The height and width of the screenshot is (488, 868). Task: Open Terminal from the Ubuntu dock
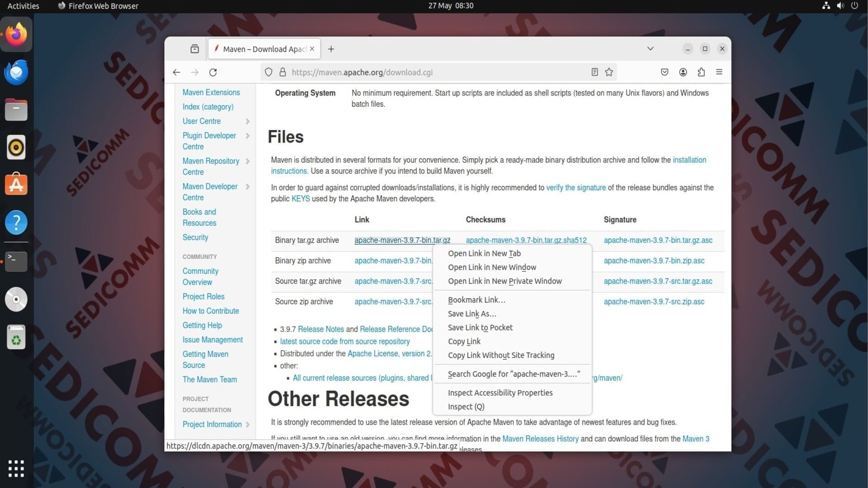[x=16, y=261]
